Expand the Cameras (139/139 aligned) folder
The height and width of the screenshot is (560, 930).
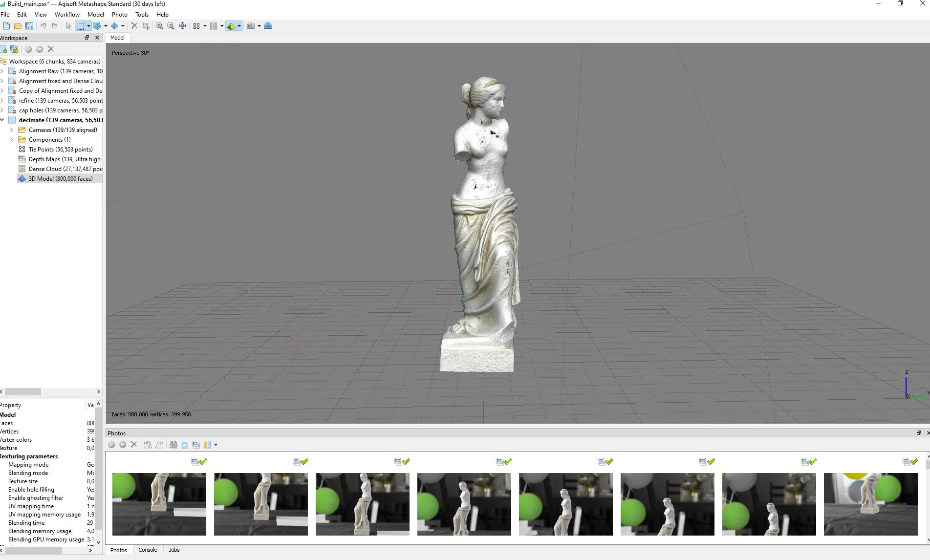pyautogui.click(x=12, y=130)
